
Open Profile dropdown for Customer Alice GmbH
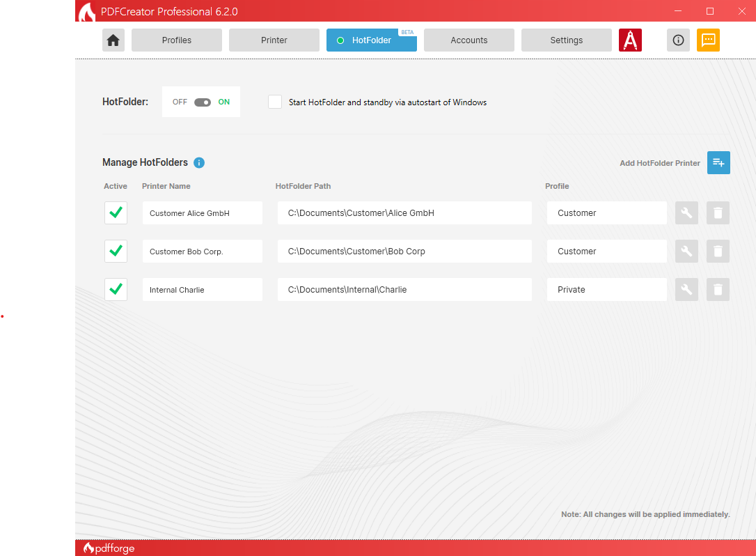(606, 213)
